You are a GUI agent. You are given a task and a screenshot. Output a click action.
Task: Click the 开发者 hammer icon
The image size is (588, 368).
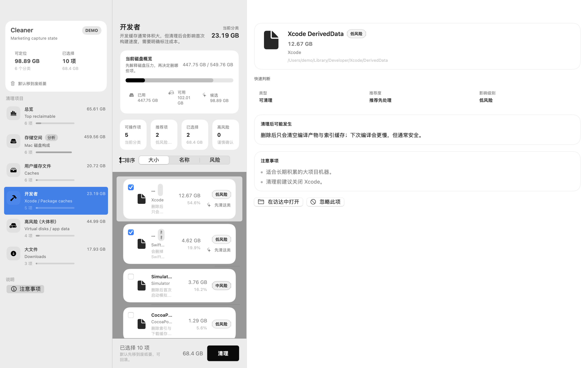13,198
